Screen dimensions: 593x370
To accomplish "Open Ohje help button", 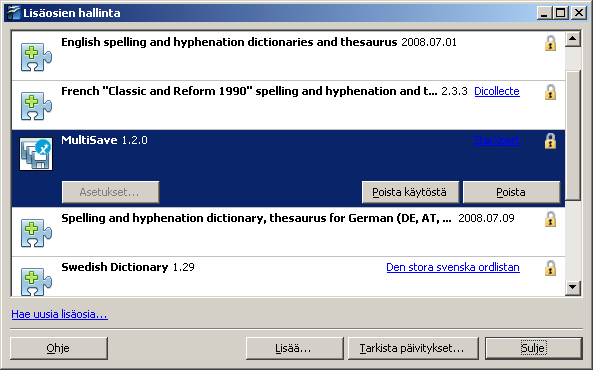I will click(x=59, y=348).
